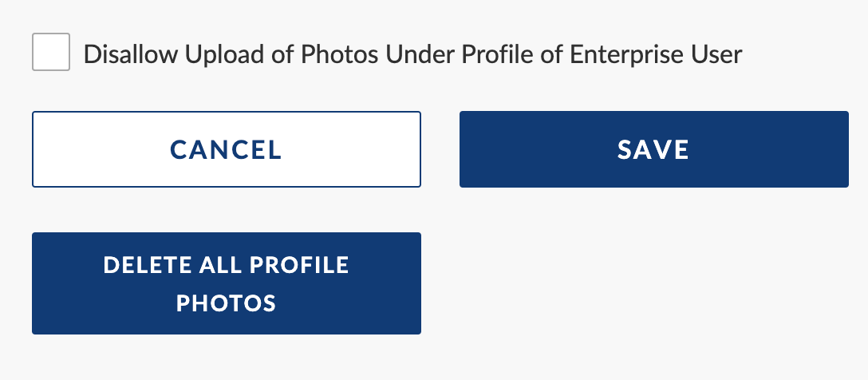Tick the empty square box before Disallow
868x380 pixels.
click(51, 52)
